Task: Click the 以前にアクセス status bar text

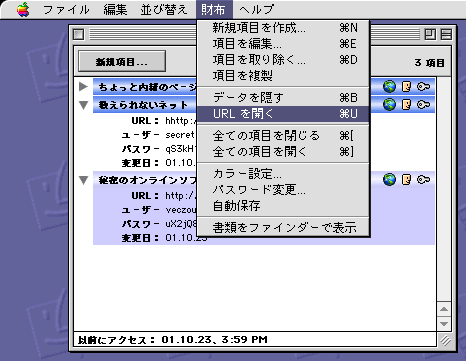Action: tap(173, 340)
